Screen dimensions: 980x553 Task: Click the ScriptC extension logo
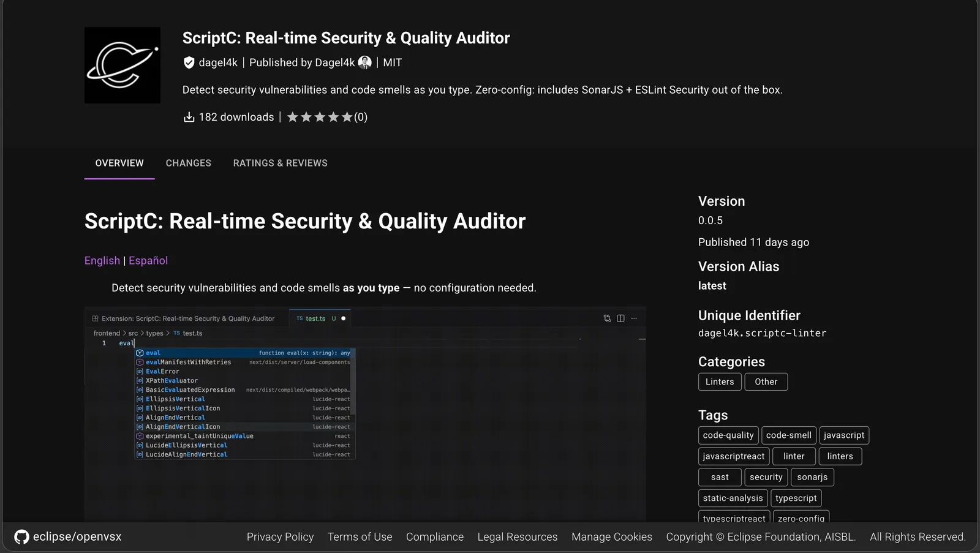coord(123,65)
